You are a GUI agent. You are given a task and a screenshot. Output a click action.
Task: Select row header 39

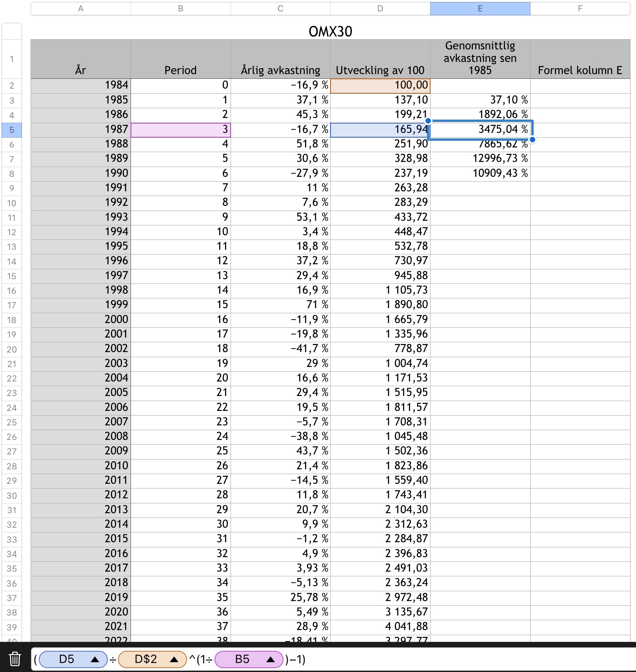(x=12, y=627)
